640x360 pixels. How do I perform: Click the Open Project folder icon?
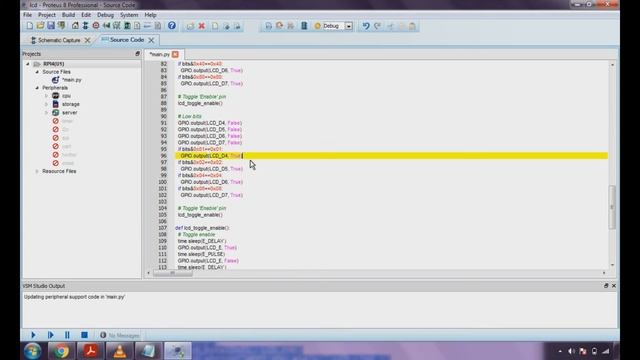(x=40, y=26)
